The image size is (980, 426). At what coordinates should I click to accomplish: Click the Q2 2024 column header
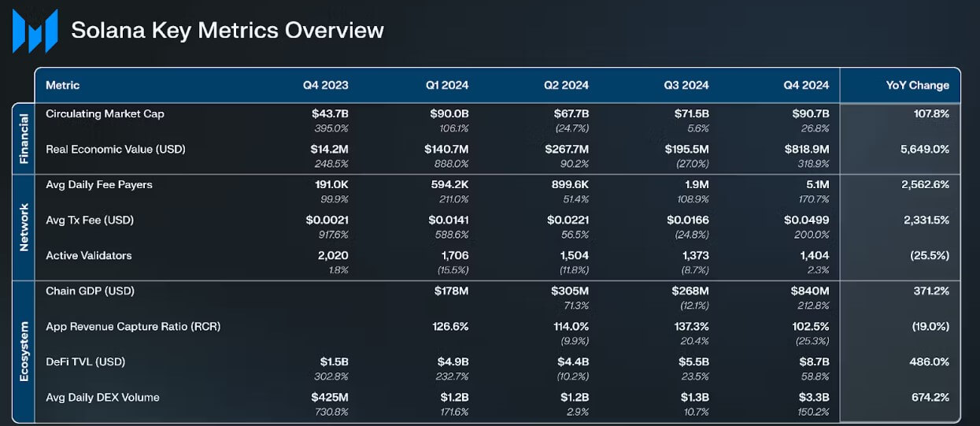(566, 85)
